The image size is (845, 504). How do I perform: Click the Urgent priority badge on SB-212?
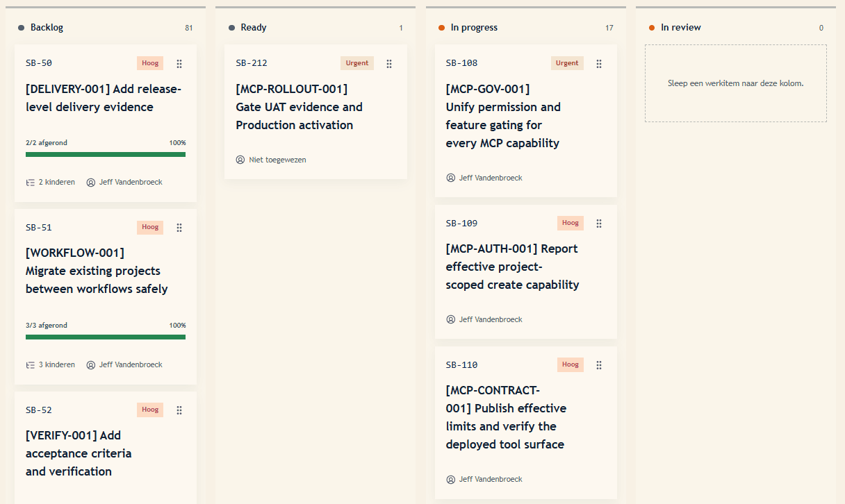click(357, 63)
